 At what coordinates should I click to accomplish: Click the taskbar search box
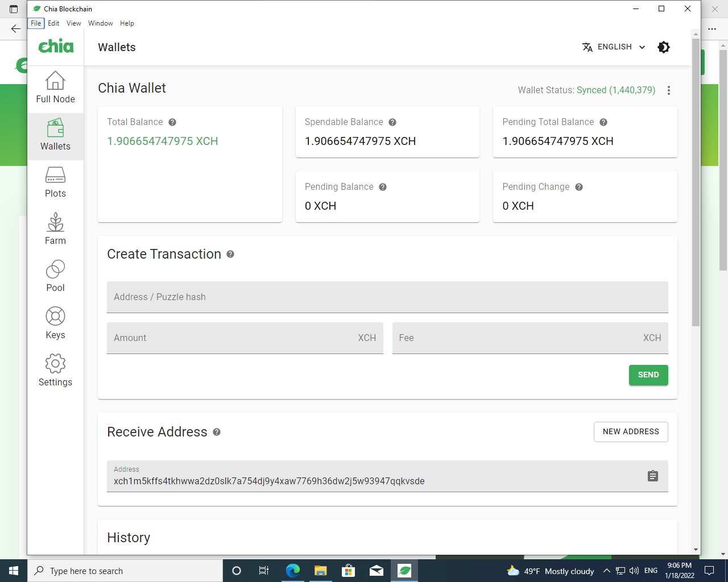coord(125,571)
